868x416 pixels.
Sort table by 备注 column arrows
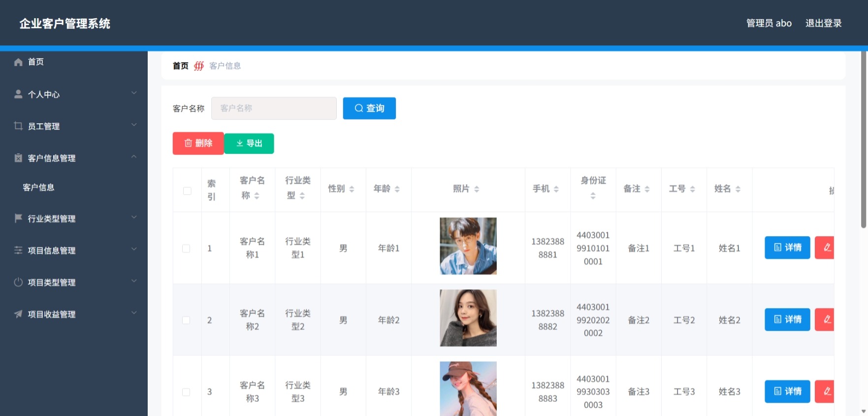tap(647, 189)
